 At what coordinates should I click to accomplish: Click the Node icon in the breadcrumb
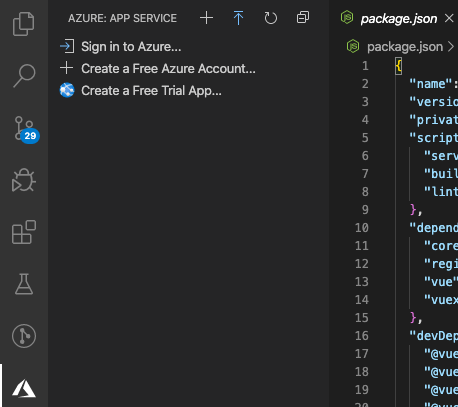353,46
